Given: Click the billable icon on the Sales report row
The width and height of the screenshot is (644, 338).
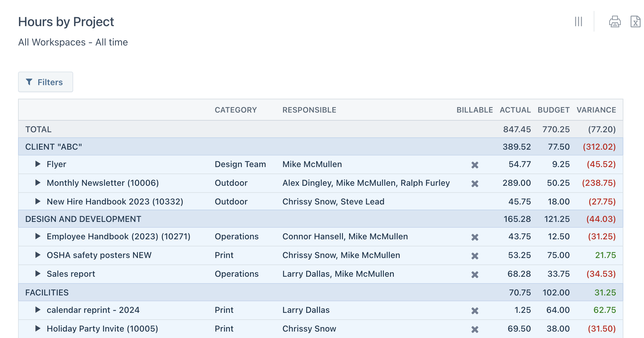Looking at the screenshot, I should coord(474,274).
